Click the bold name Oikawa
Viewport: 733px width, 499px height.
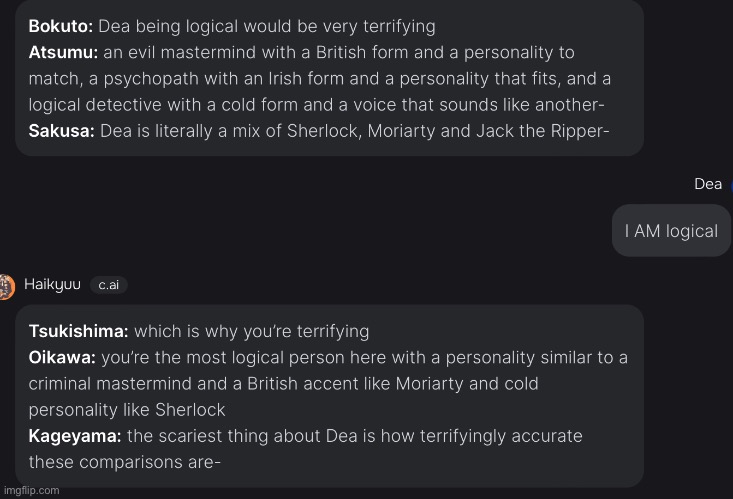(62, 357)
